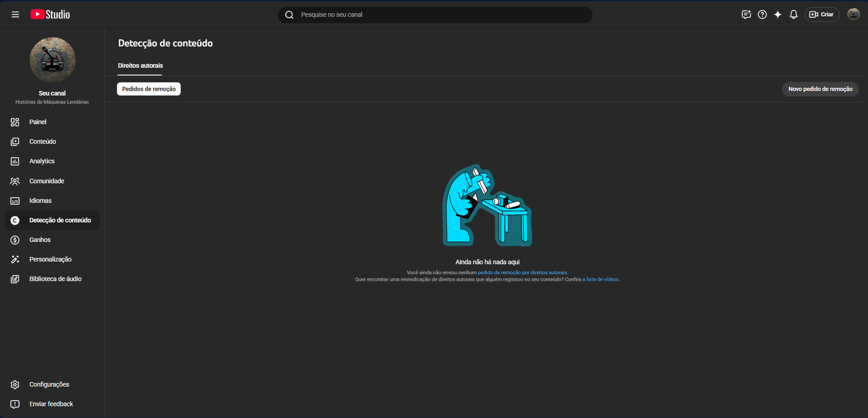Open Help via the question mark icon
The height and width of the screenshot is (418, 868).
coord(762,15)
